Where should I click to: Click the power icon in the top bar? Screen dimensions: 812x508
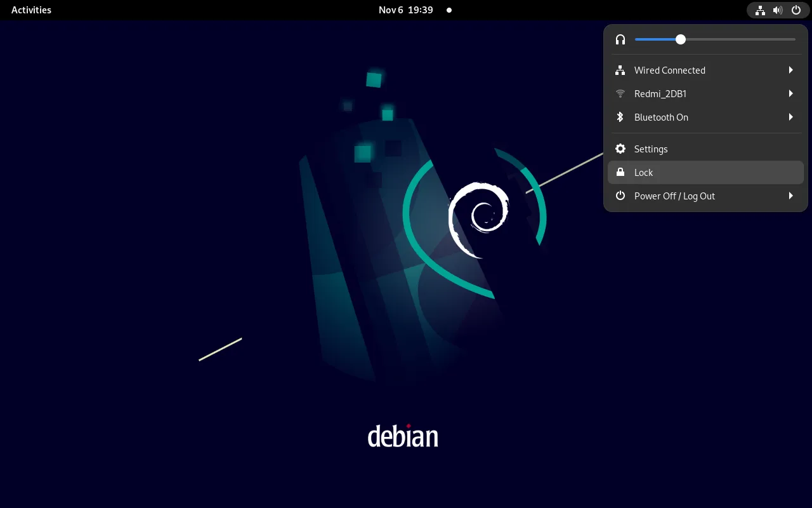(x=796, y=10)
